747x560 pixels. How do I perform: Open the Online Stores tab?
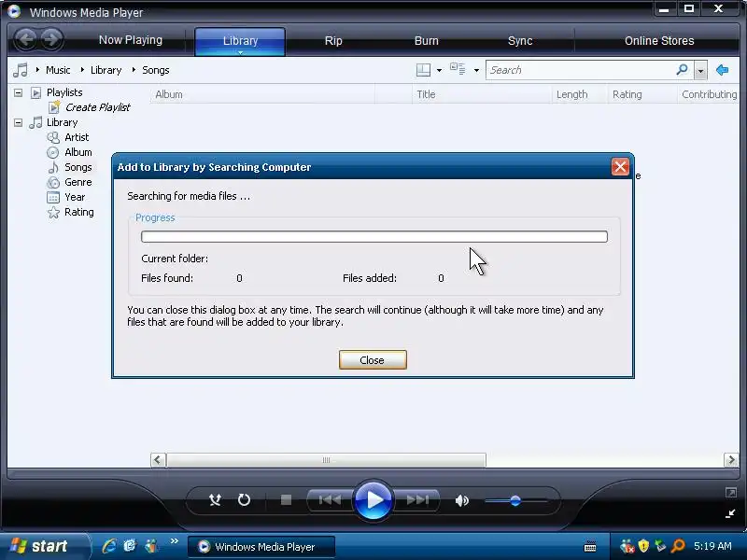659,40
